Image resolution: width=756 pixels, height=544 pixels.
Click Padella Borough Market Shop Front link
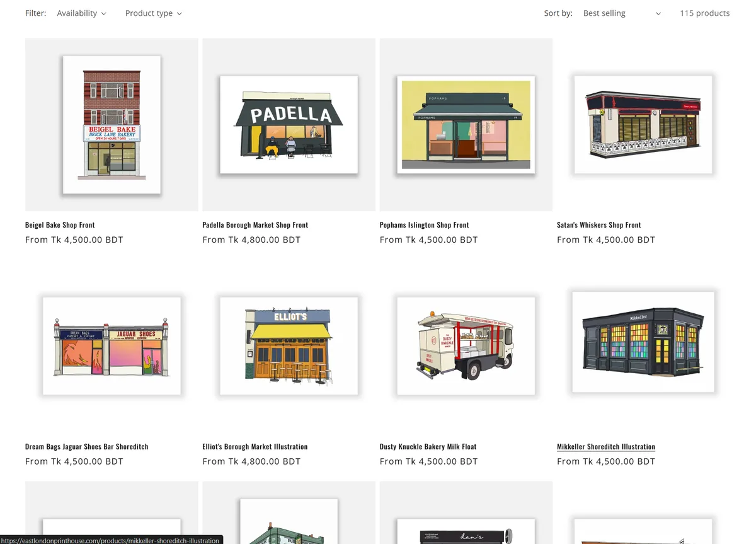[255, 225]
